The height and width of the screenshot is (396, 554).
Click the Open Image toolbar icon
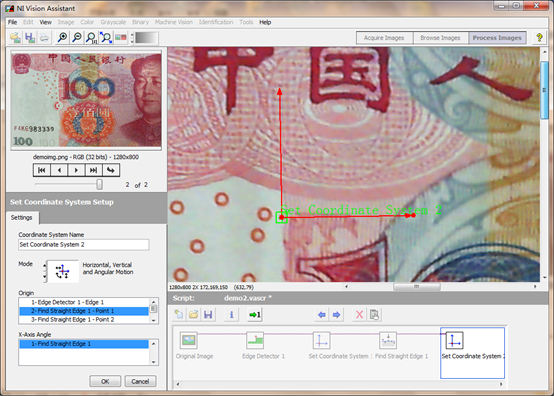tap(15, 37)
